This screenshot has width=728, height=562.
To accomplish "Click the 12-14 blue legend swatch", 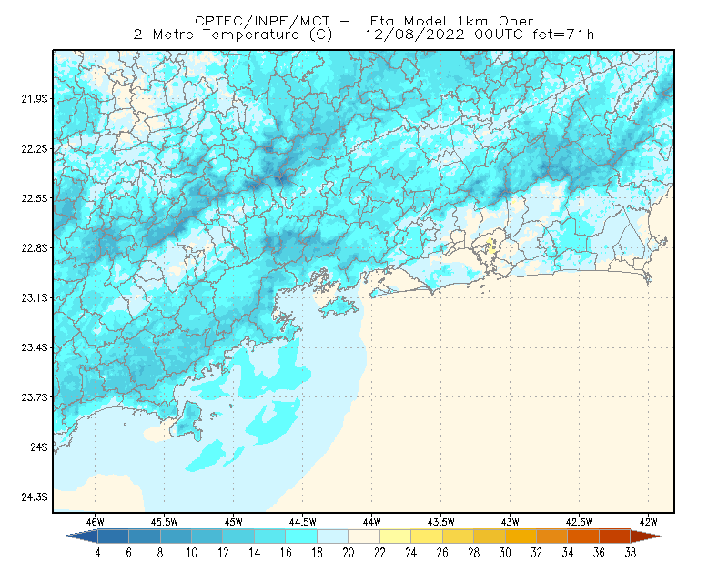I will coord(238,537).
